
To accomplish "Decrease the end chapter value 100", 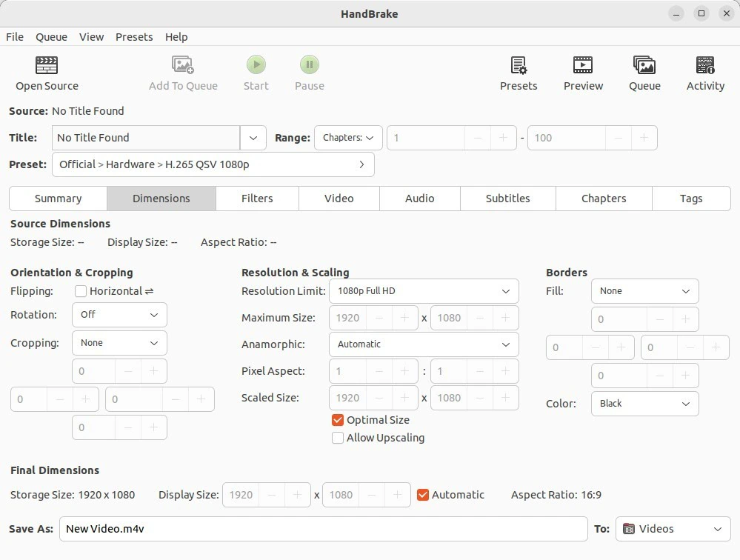I will 619,138.
